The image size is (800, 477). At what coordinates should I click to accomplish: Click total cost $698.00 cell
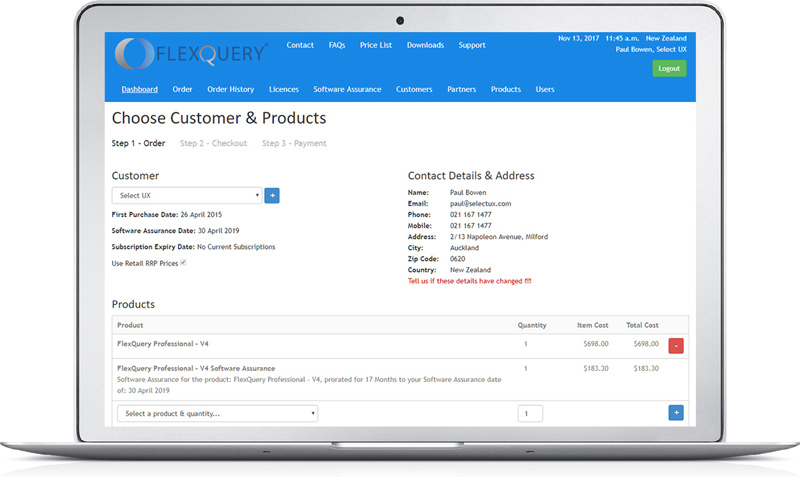[x=646, y=344]
